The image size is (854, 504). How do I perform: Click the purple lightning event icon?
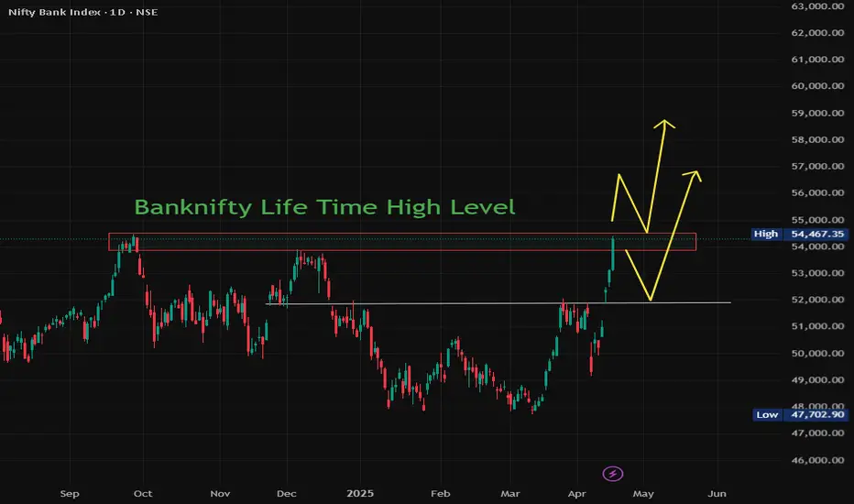coord(613,474)
